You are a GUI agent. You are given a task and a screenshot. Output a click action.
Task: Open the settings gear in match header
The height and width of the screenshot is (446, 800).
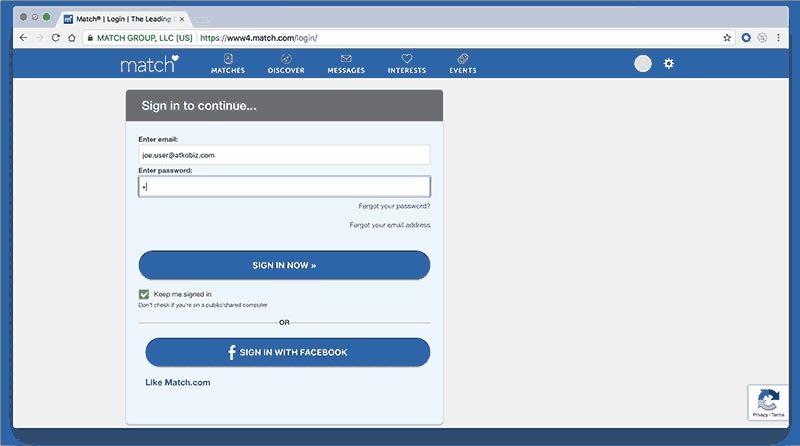(x=669, y=63)
